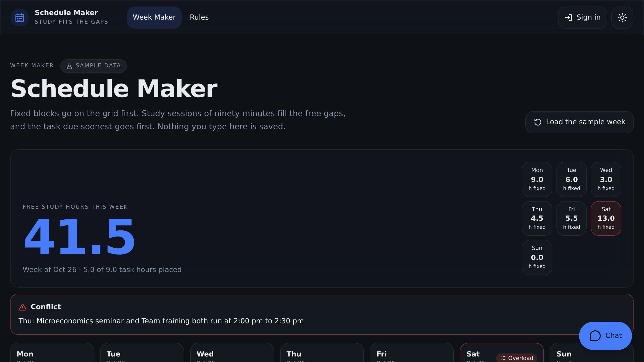
Task: Load the sample week
Action: 579,122
